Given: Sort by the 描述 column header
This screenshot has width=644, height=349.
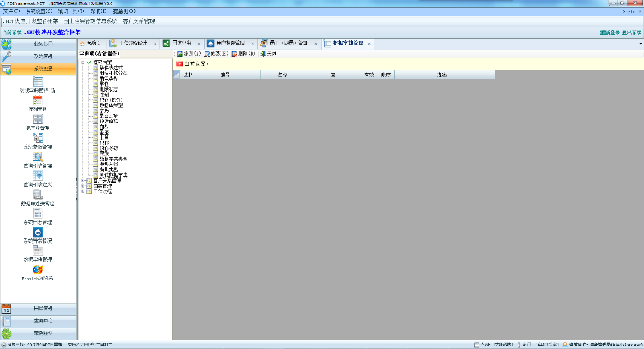Looking at the screenshot, I should (x=445, y=75).
